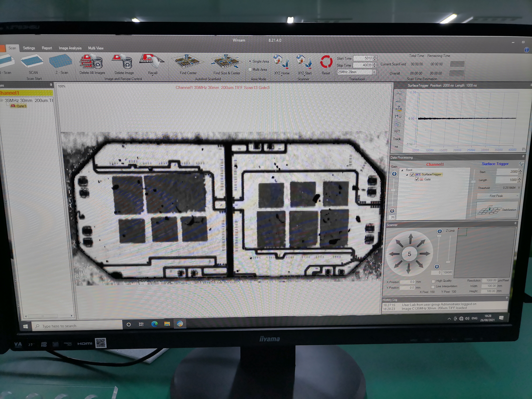Switch to the Settings tab

(x=29, y=48)
